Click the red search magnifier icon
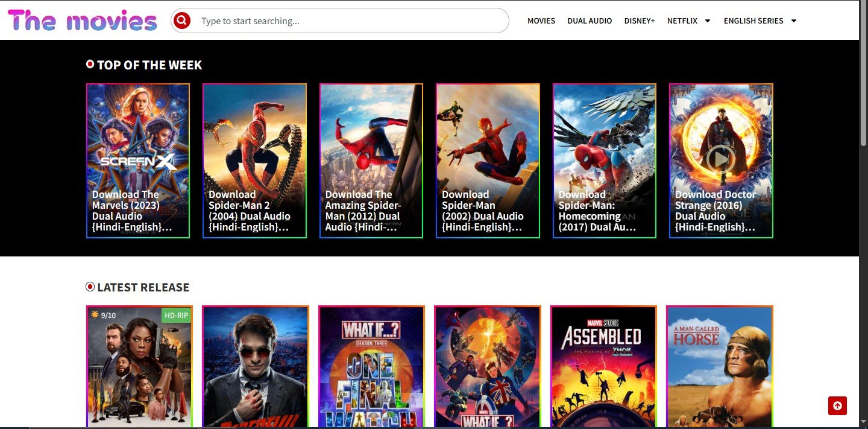The width and height of the screenshot is (868, 429). [x=181, y=21]
